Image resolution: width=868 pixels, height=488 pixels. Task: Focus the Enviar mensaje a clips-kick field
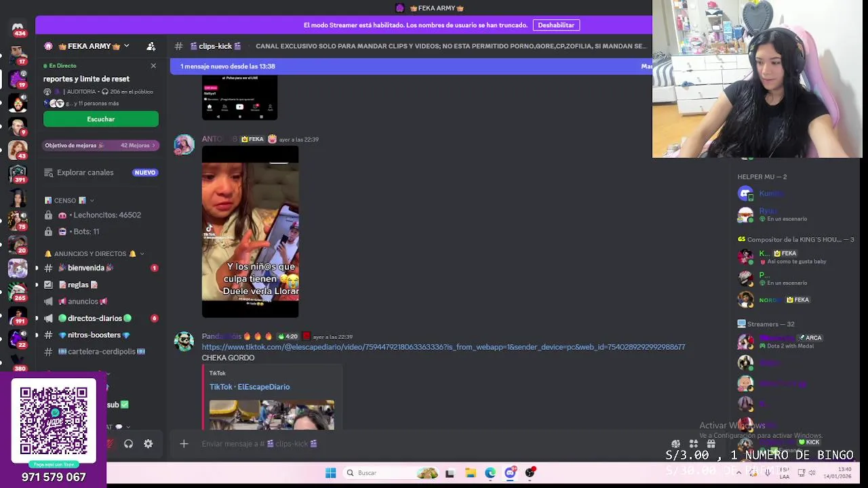420,444
